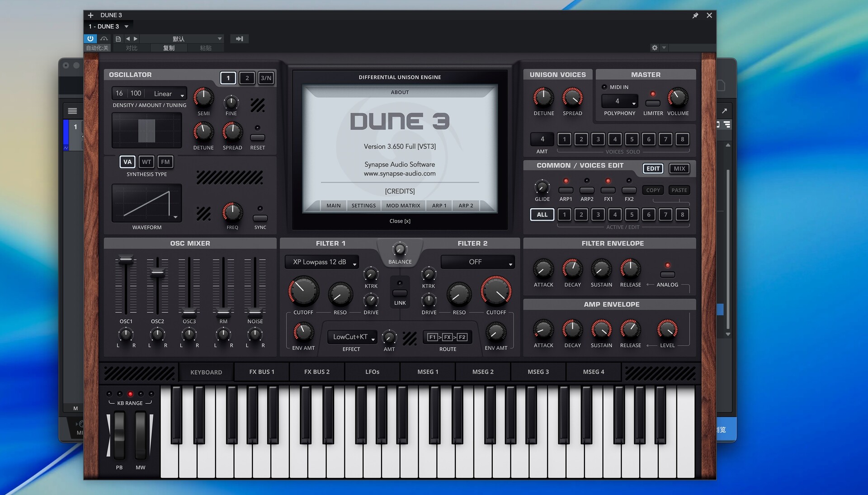868x495 pixels.
Task: Enable the filter envelope ANALOG switch
Action: 667,274
